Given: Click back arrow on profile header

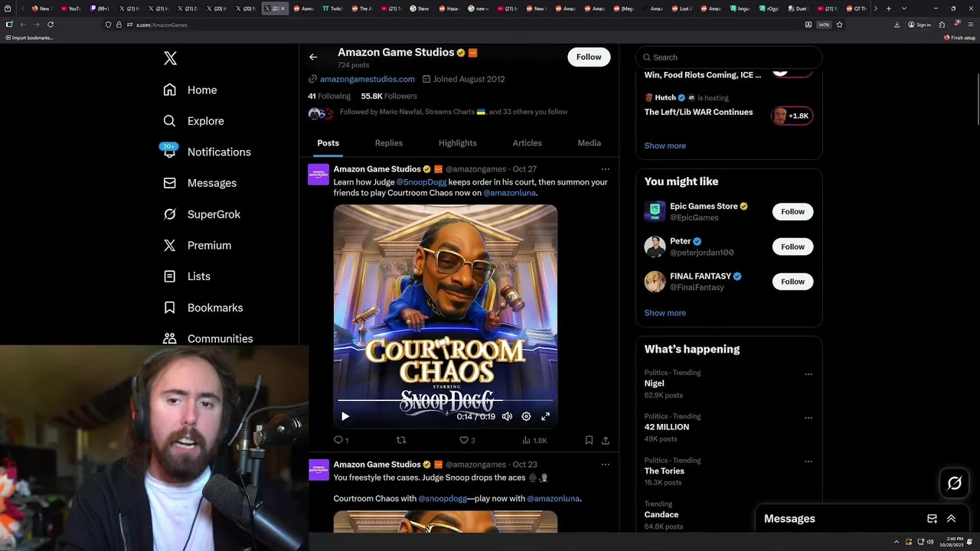Looking at the screenshot, I should pyautogui.click(x=313, y=57).
